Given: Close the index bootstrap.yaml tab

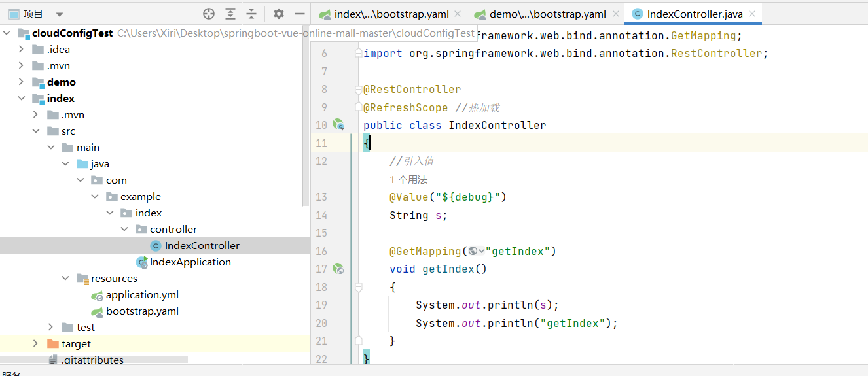Looking at the screenshot, I should tap(457, 14).
